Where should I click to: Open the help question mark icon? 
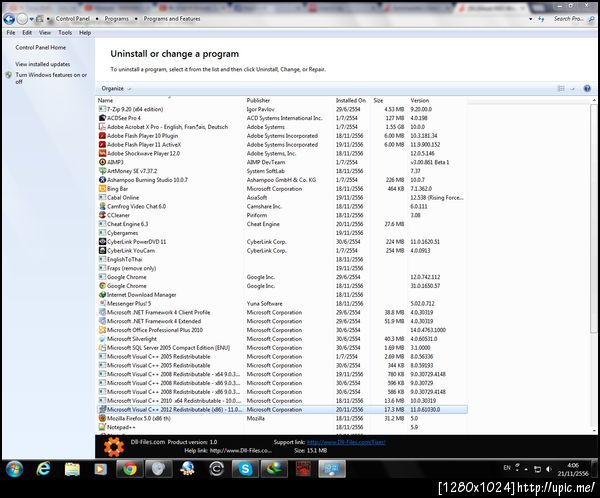[587, 88]
